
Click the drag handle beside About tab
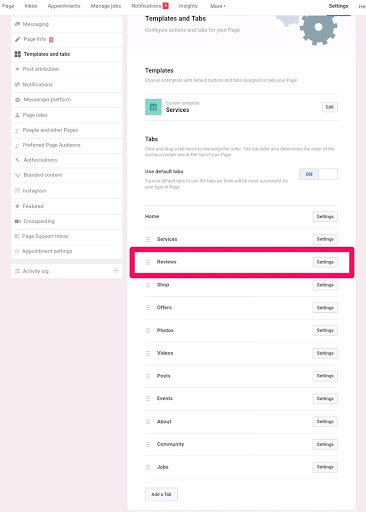click(x=148, y=422)
